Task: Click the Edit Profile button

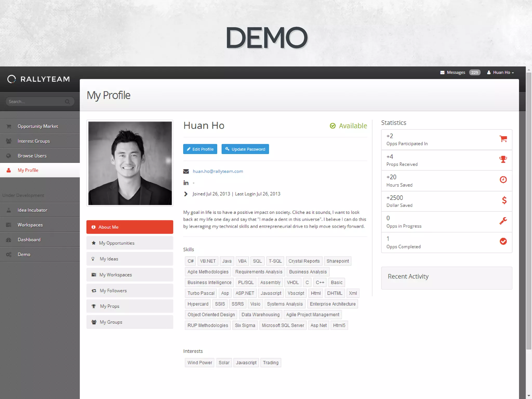Action: click(x=200, y=149)
